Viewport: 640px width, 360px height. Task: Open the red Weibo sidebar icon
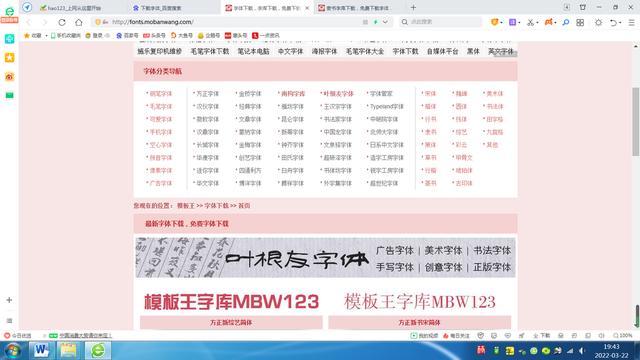pyautogui.click(x=9, y=76)
